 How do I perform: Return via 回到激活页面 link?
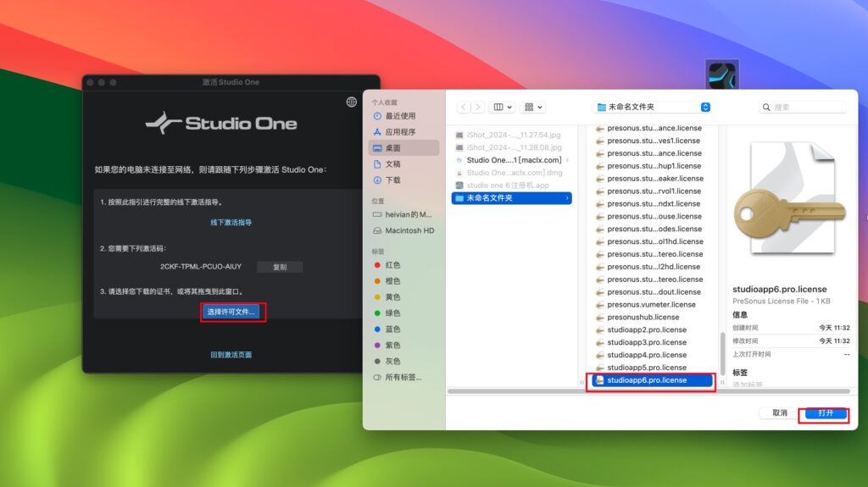click(x=231, y=355)
